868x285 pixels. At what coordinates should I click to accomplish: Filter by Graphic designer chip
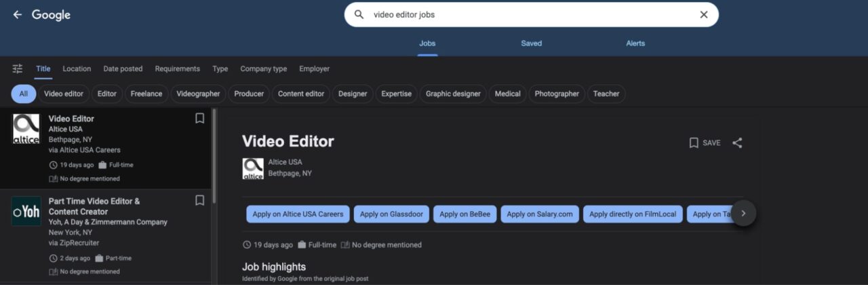pyautogui.click(x=453, y=94)
